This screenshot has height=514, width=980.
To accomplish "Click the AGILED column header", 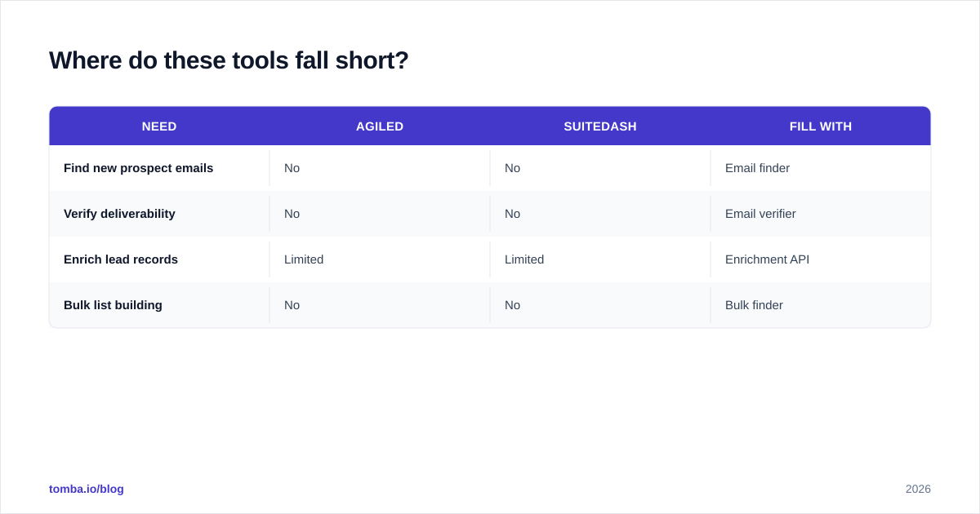I will [380, 126].
